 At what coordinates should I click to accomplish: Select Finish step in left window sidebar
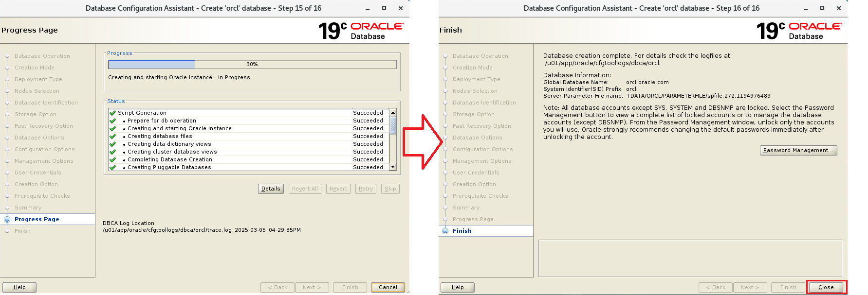(x=22, y=231)
